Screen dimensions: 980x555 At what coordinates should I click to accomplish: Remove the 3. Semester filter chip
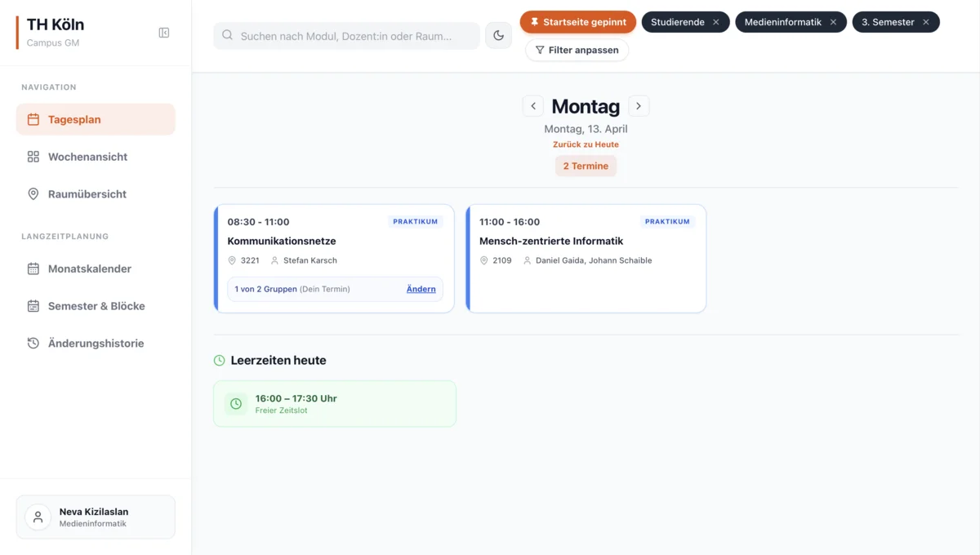point(926,22)
